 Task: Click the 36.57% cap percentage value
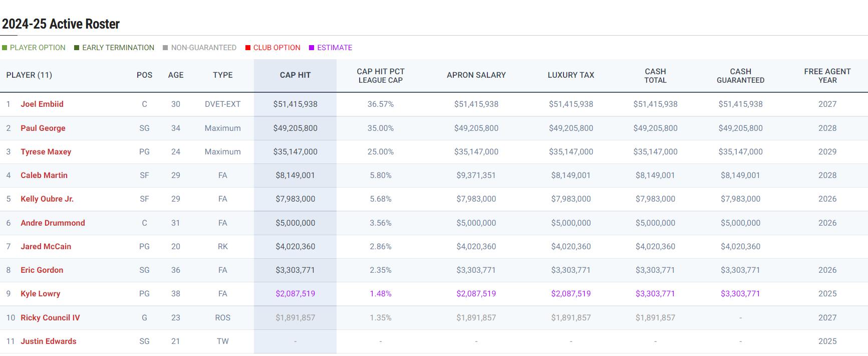point(381,104)
